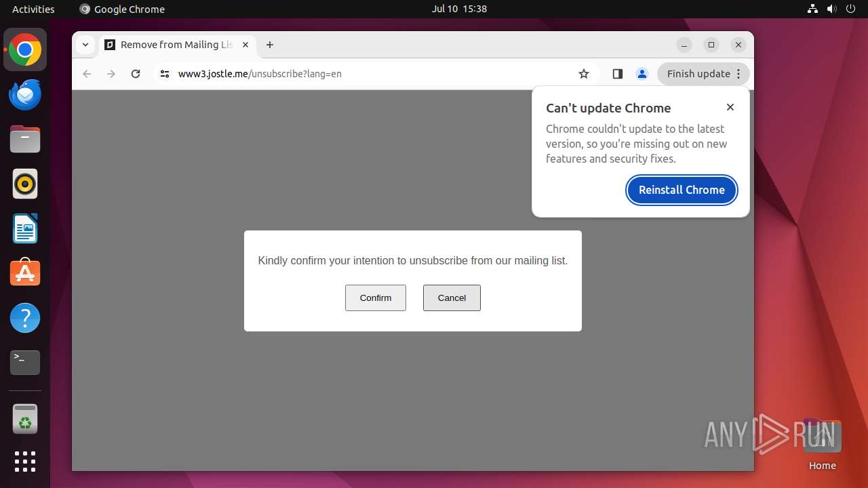Launch Thunderbird Mail from the dock

coord(25,95)
